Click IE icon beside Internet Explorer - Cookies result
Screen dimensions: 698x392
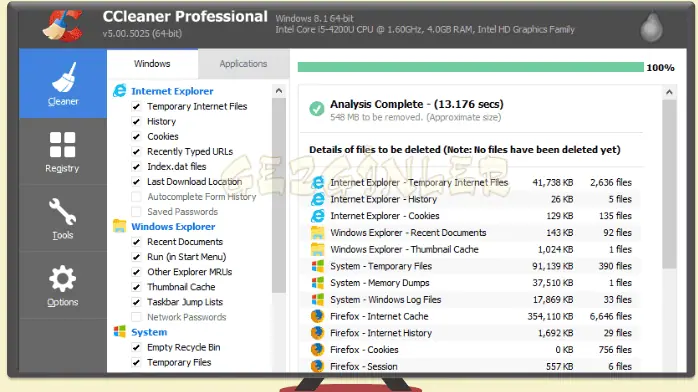[x=317, y=216]
